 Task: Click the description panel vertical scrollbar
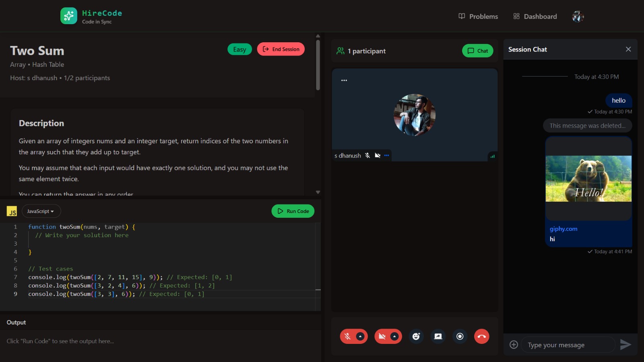[x=318, y=64]
